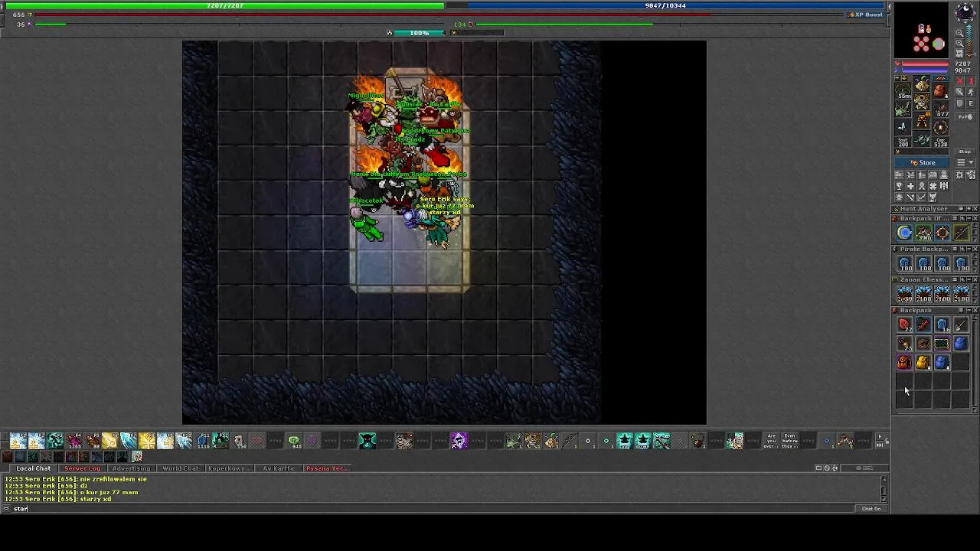
Task: Open the book icon sidebar button
Action: click(x=933, y=174)
